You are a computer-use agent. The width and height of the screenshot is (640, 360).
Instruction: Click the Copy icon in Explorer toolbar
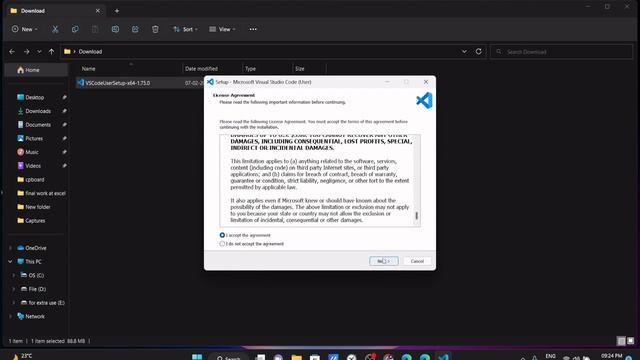pos(75,29)
